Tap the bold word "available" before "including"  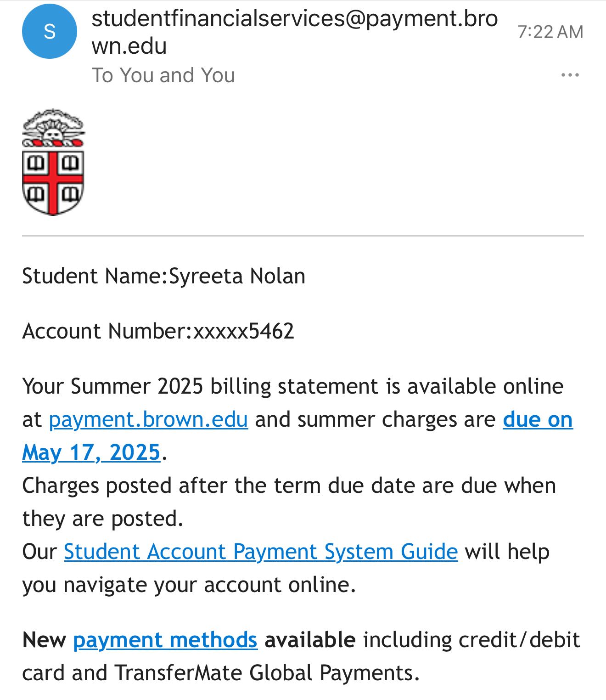(310, 640)
